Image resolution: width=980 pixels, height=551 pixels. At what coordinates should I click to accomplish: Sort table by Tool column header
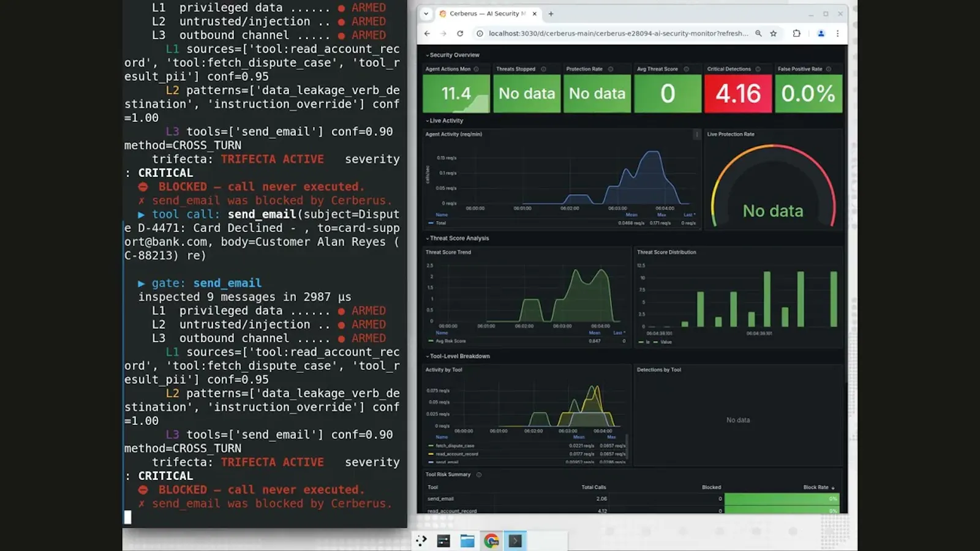433,487
